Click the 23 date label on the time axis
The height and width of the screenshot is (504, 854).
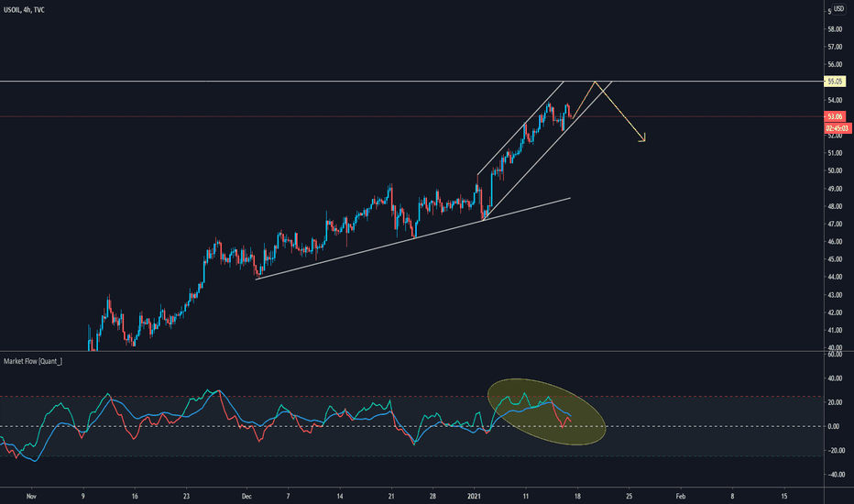187,497
